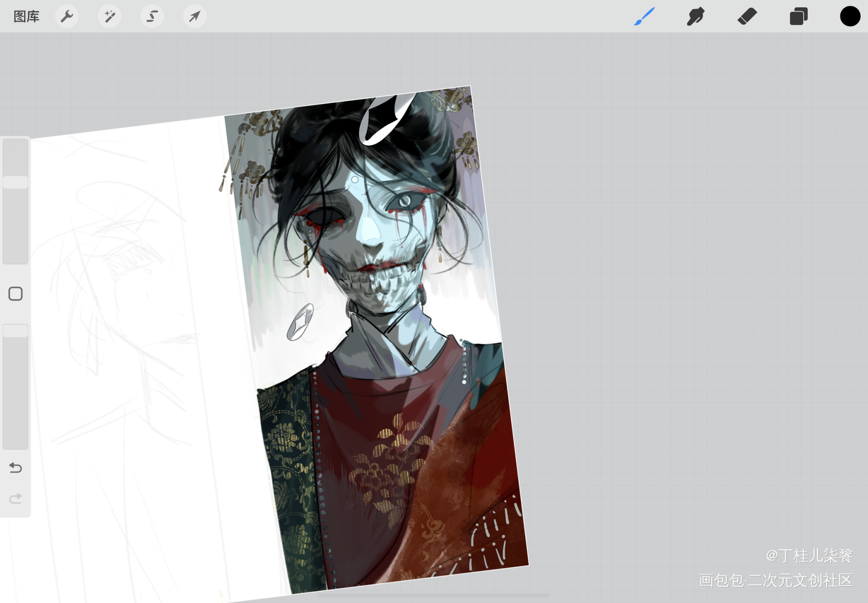Image resolution: width=868 pixels, height=603 pixels.
Task: Select the Eraser tool
Action: [x=747, y=16]
